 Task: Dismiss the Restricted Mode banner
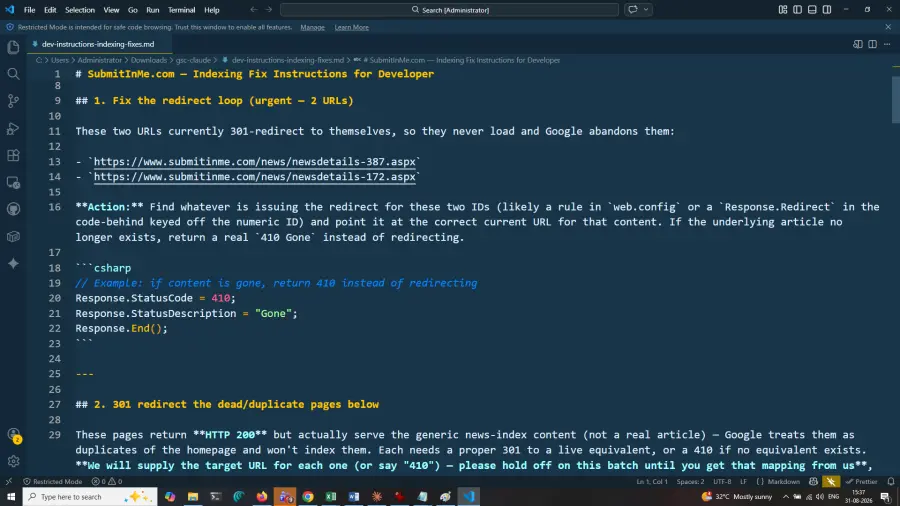(x=888, y=27)
